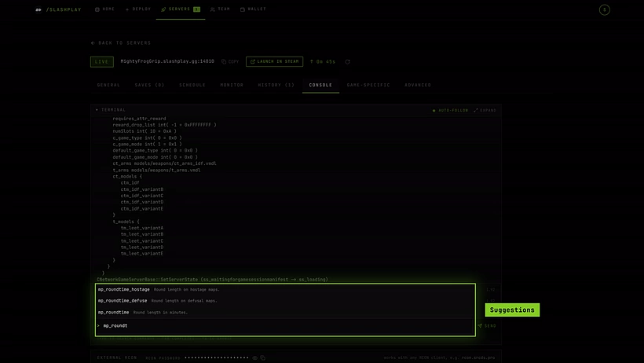644x363 pixels.
Task: Open the account avatar menu
Action: tap(604, 9)
